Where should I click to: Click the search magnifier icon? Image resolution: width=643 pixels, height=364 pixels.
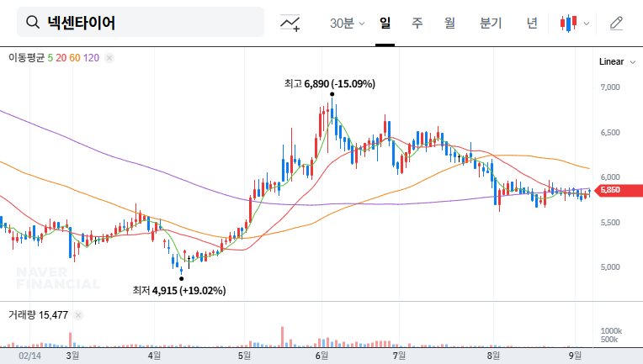tap(32, 22)
